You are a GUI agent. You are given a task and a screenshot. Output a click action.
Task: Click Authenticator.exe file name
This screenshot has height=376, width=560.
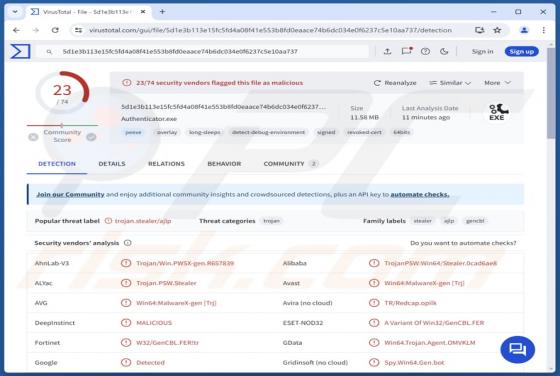(x=149, y=119)
